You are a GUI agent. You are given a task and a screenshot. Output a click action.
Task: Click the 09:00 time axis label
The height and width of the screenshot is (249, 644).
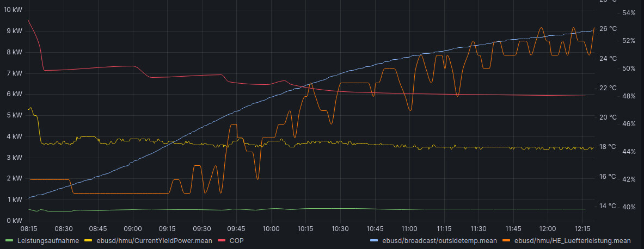click(133, 229)
